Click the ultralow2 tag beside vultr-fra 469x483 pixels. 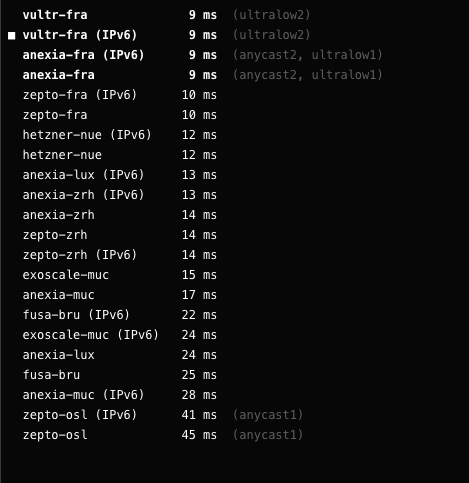pos(272,15)
